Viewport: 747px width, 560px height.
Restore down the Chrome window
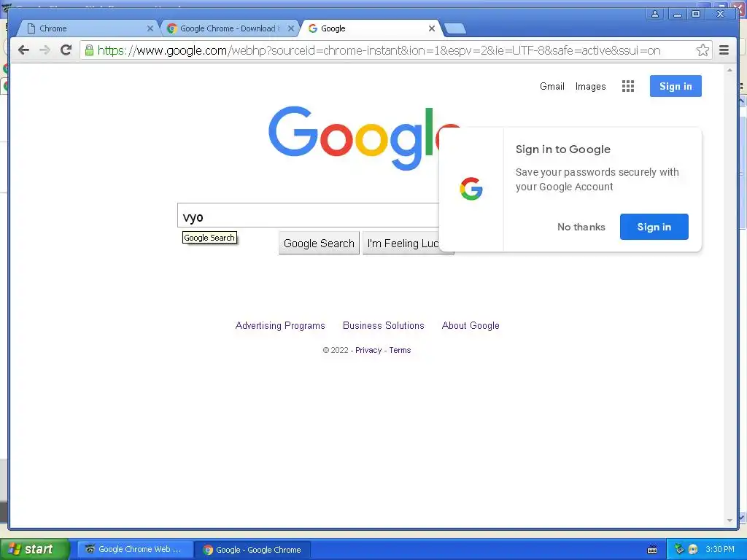coord(696,14)
